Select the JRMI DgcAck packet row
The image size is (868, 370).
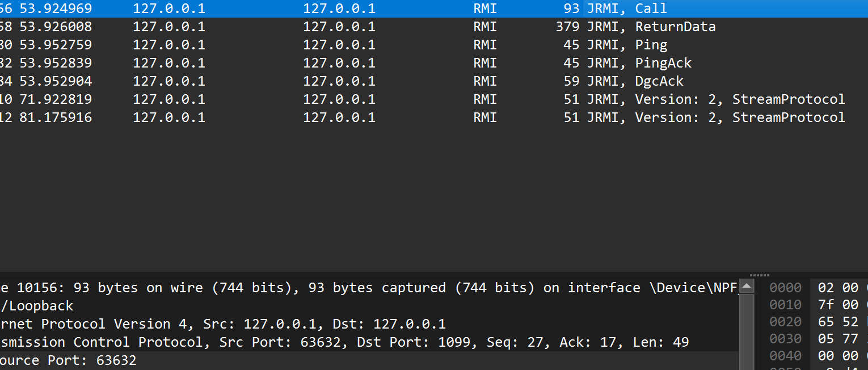point(397,81)
